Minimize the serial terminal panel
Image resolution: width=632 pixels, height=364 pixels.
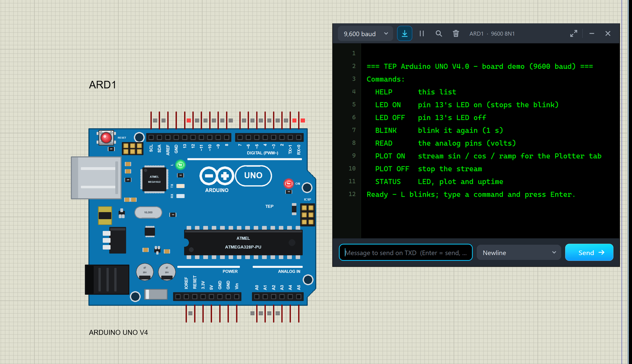(592, 34)
